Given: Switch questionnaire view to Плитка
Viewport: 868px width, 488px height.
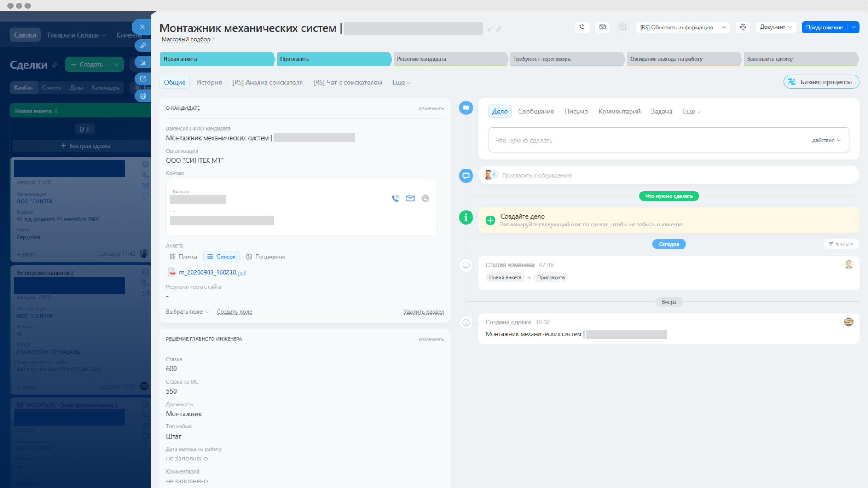Looking at the screenshot, I should (184, 257).
